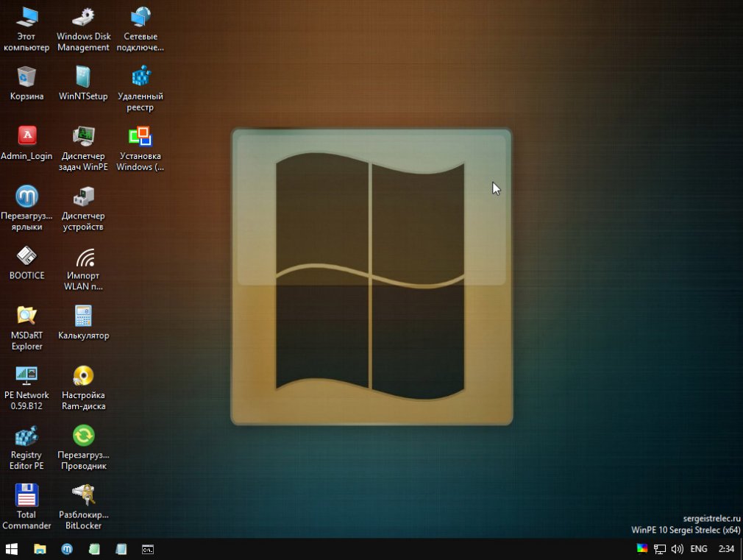Launch Windows Disk Management shortcut

(x=83, y=29)
